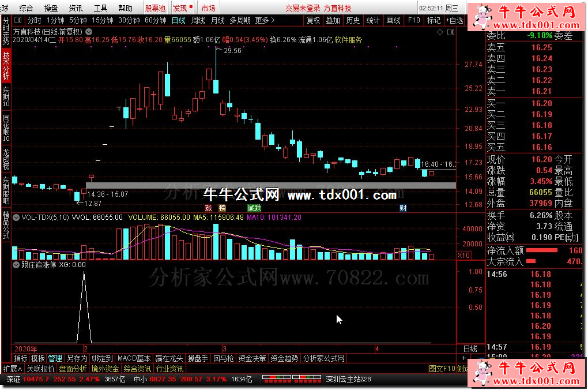Viewport: 588px width, 390px height.
Task: Click the 绑定到 tab
Action: 102,358
